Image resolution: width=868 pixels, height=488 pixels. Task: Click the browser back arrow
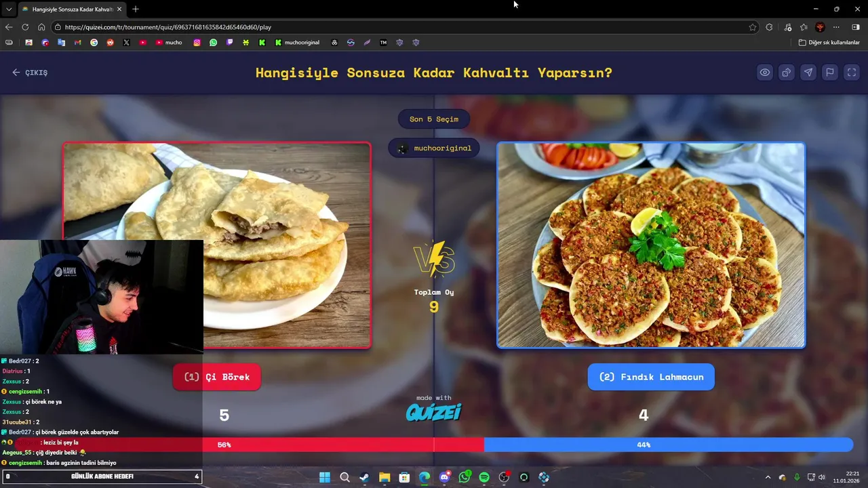coord(9,27)
